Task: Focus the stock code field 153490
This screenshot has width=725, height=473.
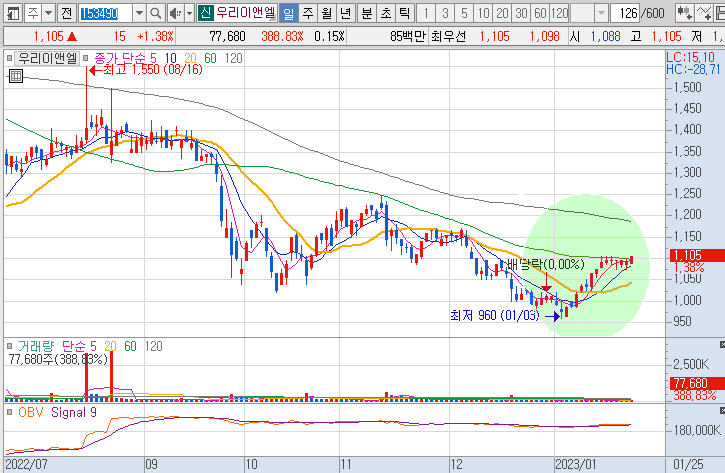Action: pyautogui.click(x=105, y=13)
